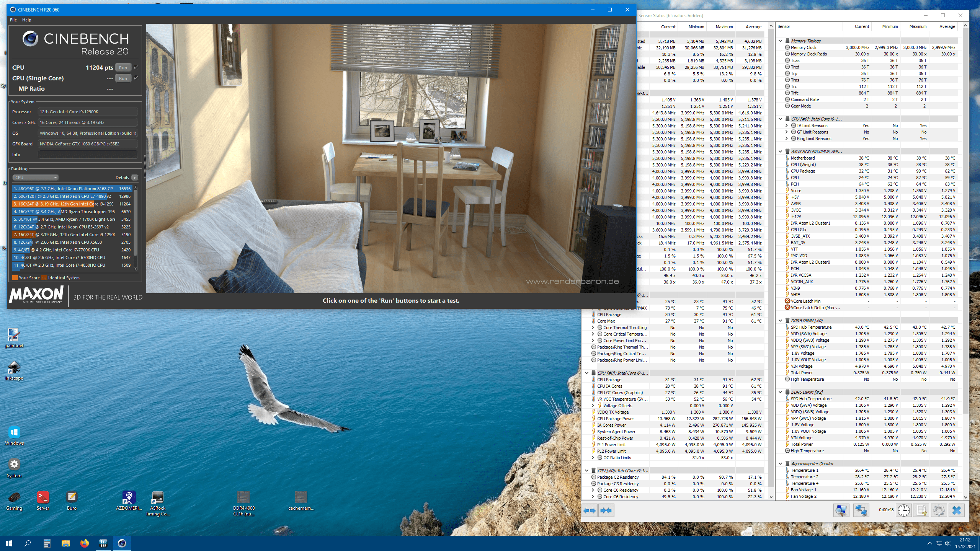The height and width of the screenshot is (551, 980).
Task: Open the remote monitoring network computers icon
Action: click(861, 510)
